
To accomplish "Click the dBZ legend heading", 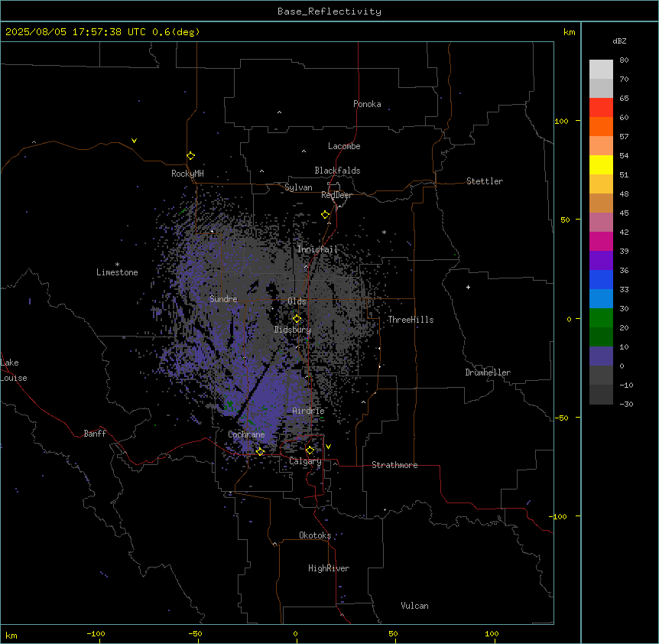I will pyautogui.click(x=619, y=41).
